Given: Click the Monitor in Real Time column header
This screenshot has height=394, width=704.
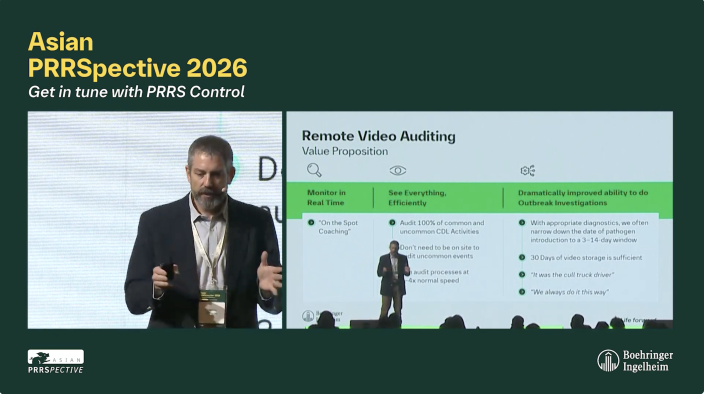Looking at the screenshot, I should click(326, 197).
